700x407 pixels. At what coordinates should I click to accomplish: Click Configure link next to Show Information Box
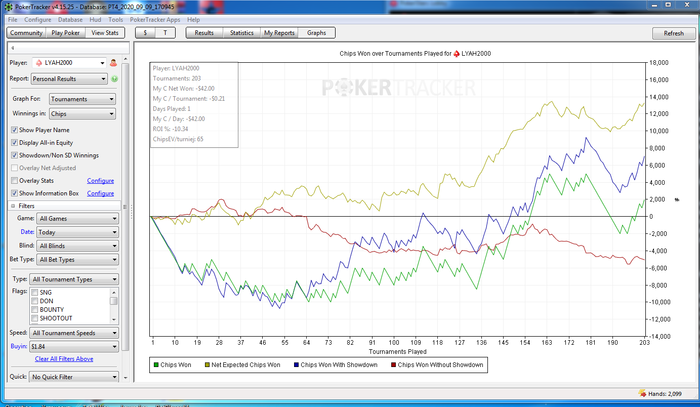[100, 193]
